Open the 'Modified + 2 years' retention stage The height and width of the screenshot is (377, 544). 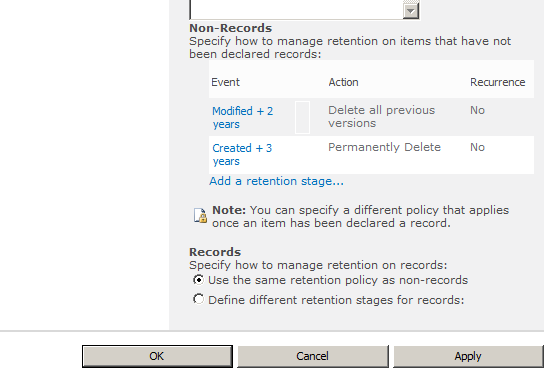point(243,118)
